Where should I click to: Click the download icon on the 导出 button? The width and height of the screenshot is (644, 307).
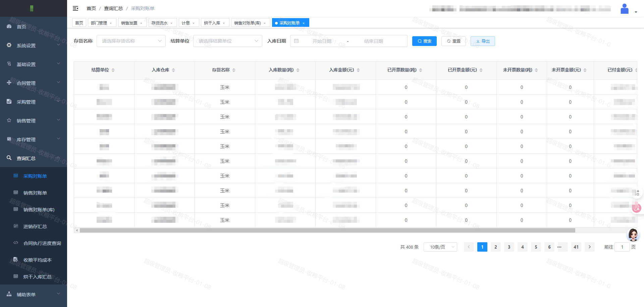pyautogui.click(x=478, y=41)
